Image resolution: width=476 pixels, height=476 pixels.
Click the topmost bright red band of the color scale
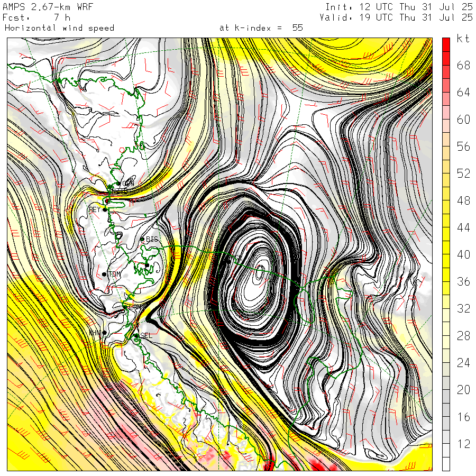coord(446,44)
